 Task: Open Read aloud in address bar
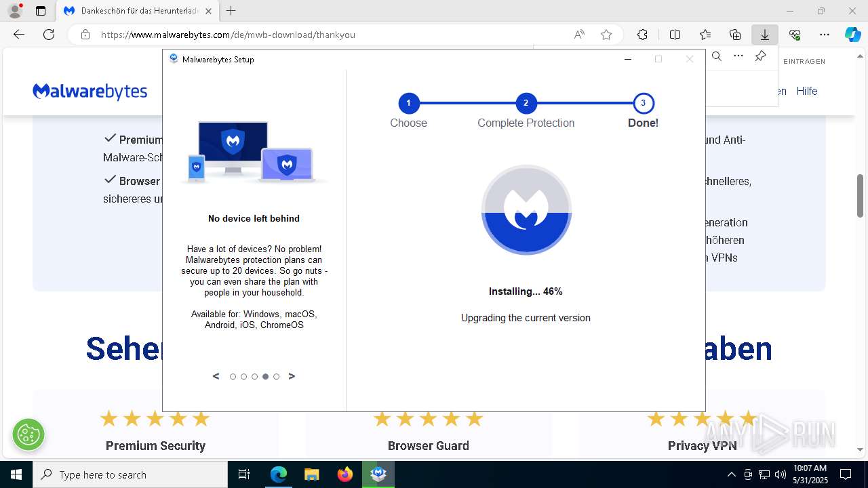point(579,35)
